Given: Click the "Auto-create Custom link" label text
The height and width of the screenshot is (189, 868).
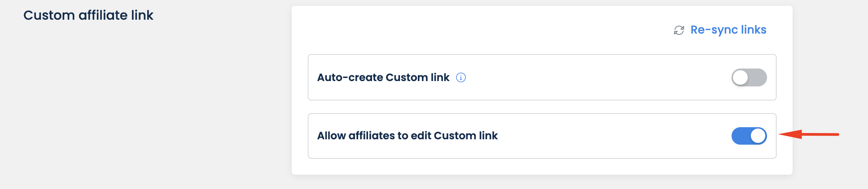Looking at the screenshot, I should [383, 77].
